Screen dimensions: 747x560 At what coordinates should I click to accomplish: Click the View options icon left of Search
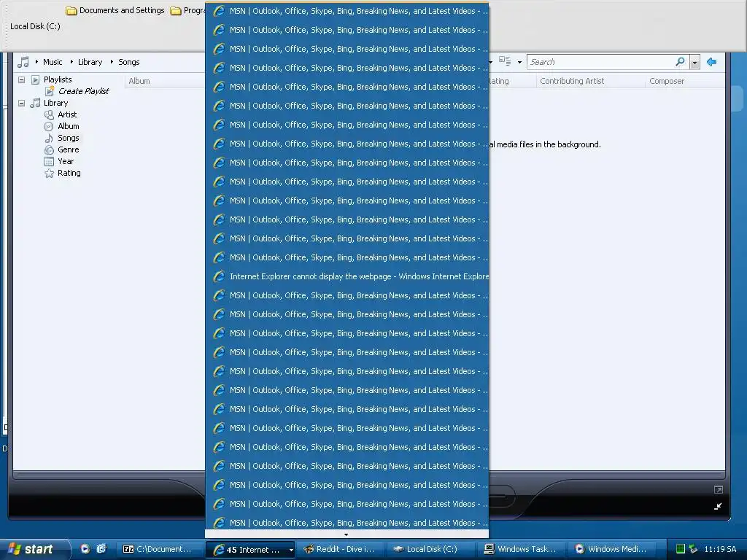tap(505, 61)
